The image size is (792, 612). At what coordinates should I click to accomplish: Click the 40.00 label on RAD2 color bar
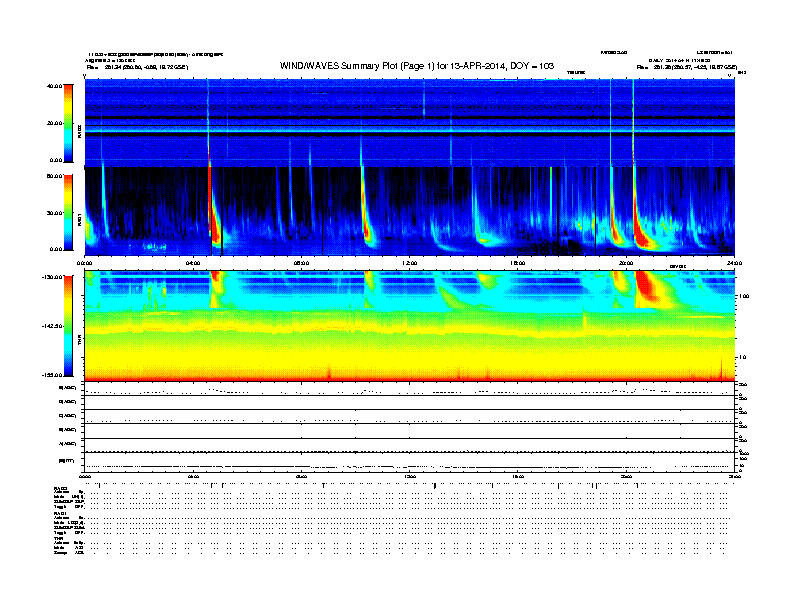coord(54,86)
